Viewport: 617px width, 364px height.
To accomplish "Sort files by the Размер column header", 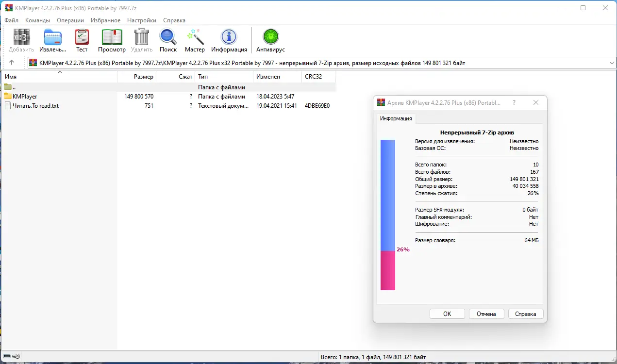I will point(144,76).
